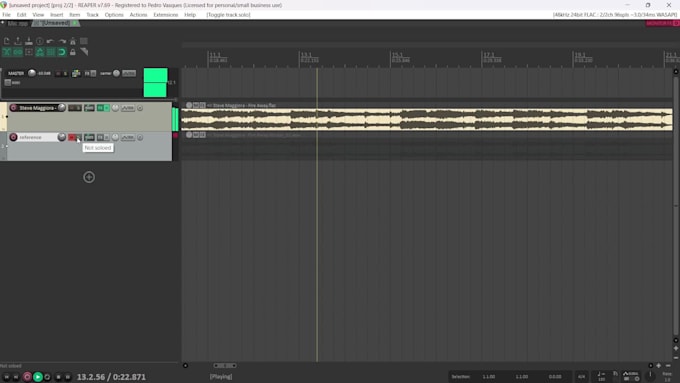Click the audio device info text
Screen dimensions: 680x383
[x=615, y=15]
